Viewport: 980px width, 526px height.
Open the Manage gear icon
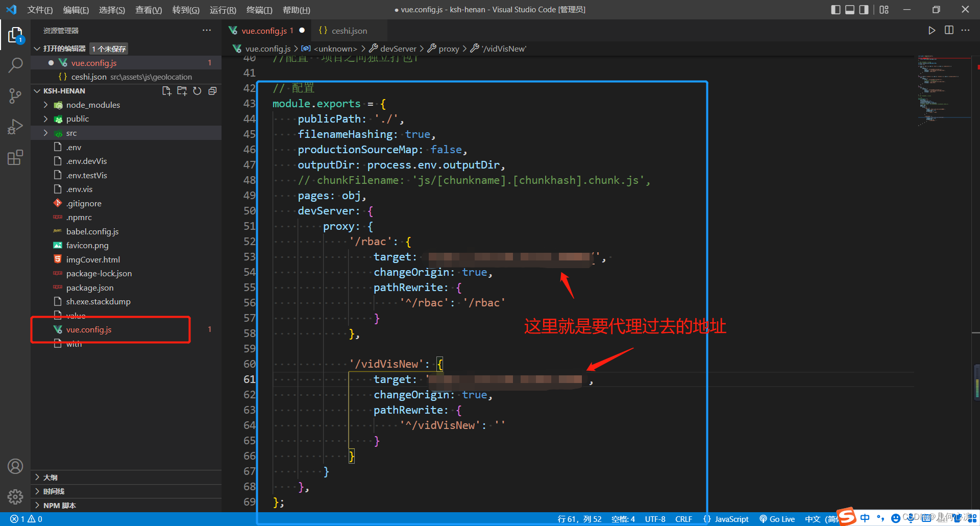(15, 496)
